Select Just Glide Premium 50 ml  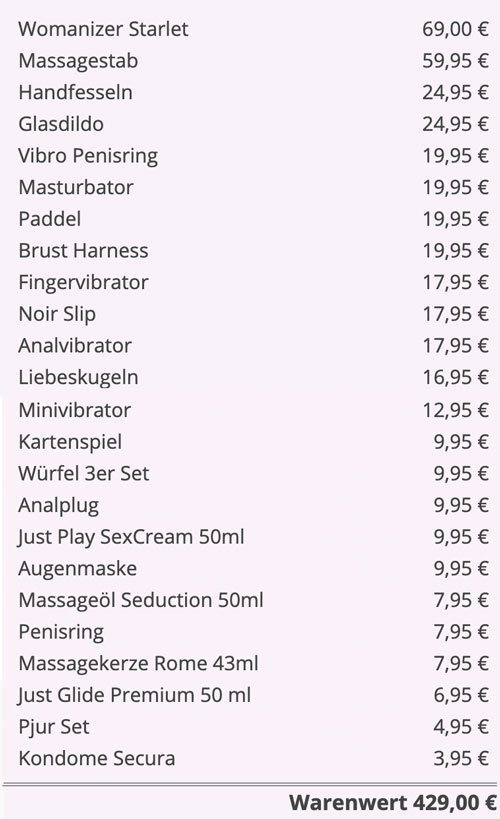coord(134,695)
